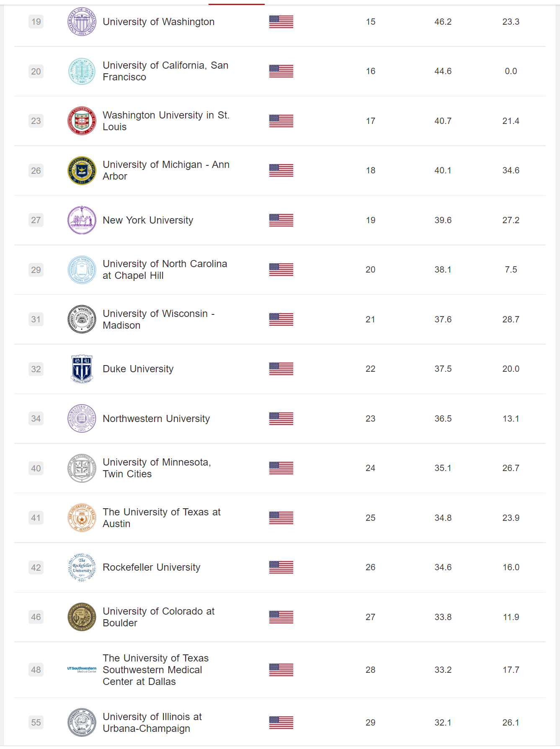Click the University of Washington seal logo
Screen dimensions: 560x749
tap(82, 22)
